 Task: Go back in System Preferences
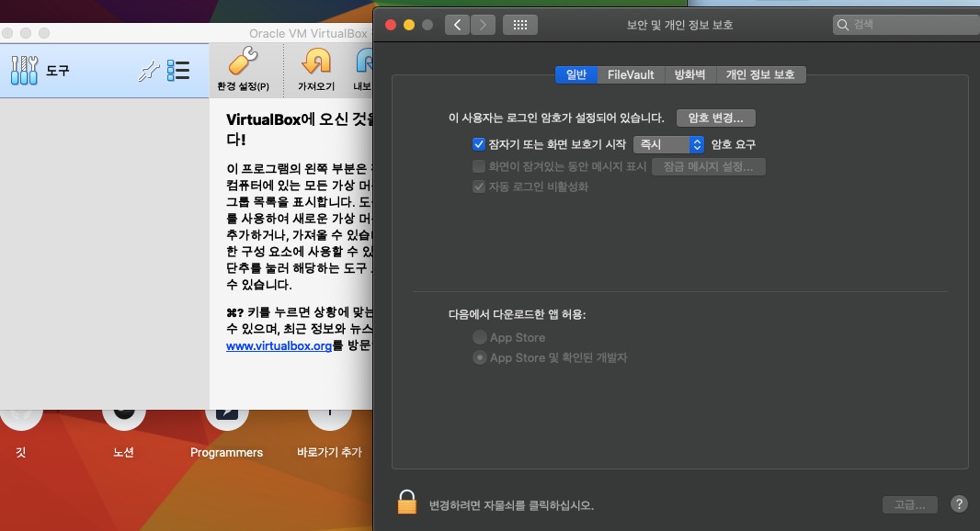[457, 25]
